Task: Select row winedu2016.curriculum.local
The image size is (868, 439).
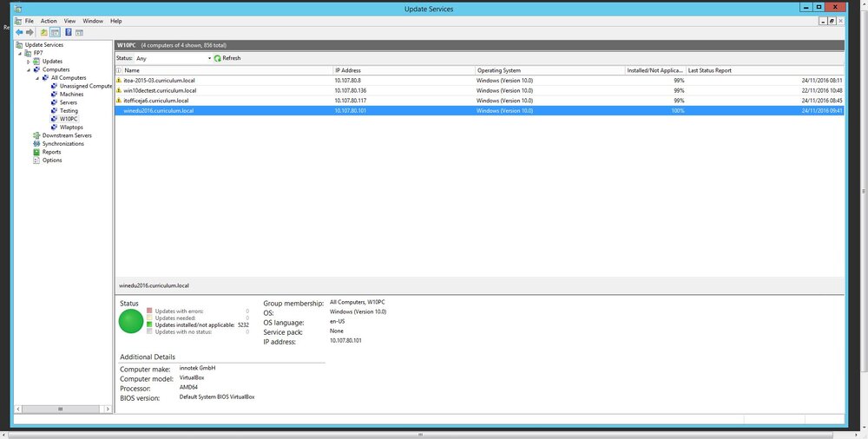Action: (479, 111)
